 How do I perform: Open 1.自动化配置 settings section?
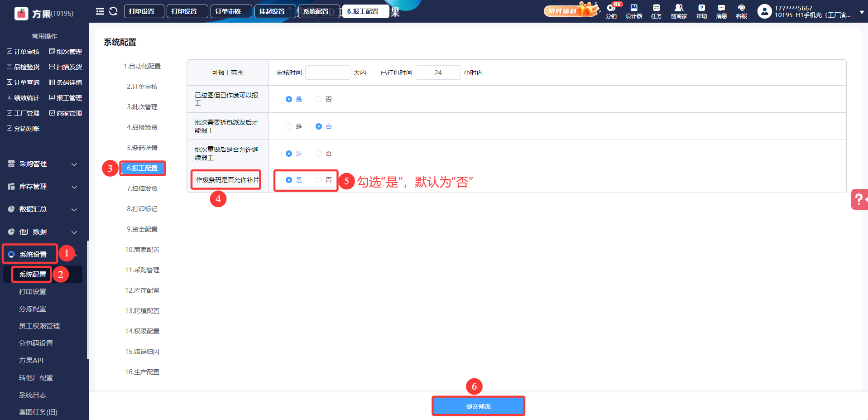pos(142,66)
